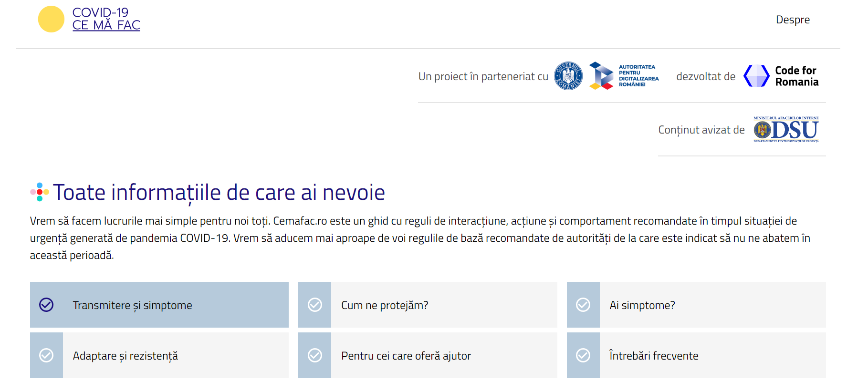The height and width of the screenshot is (382, 868).
Task: Click the colorful dots icon beside the heading
Action: pyautogui.click(x=40, y=193)
